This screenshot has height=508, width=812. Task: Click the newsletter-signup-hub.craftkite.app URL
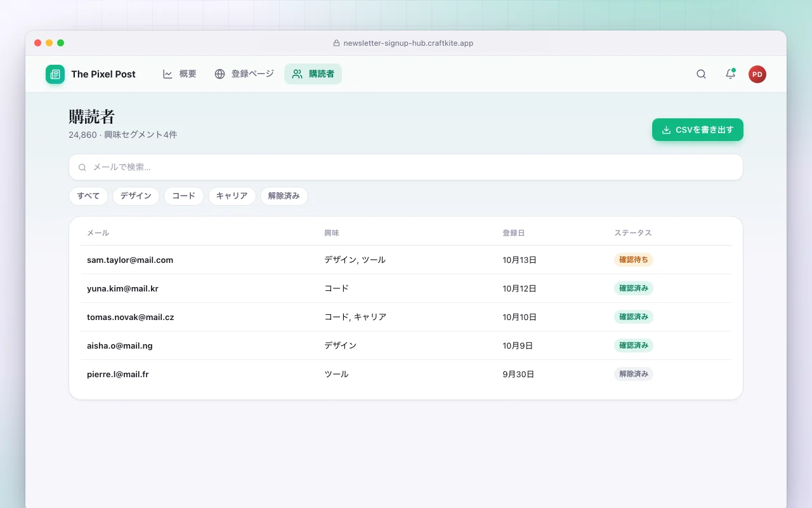coord(409,43)
